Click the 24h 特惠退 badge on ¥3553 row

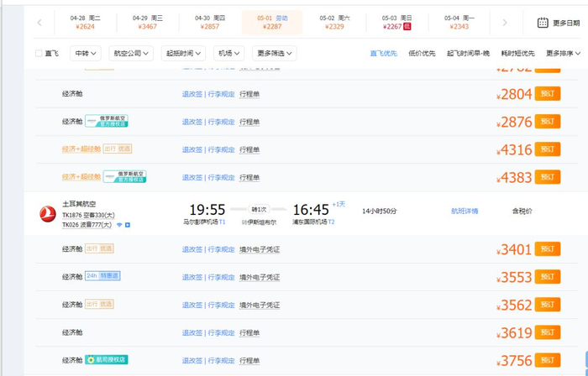(x=102, y=276)
